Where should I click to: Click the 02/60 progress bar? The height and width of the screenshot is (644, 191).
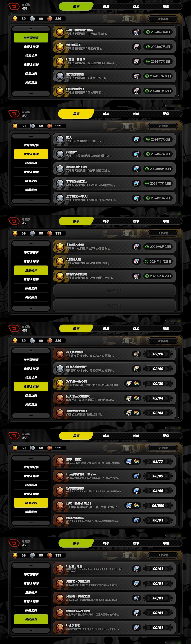pyautogui.click(x=158, y=369)
